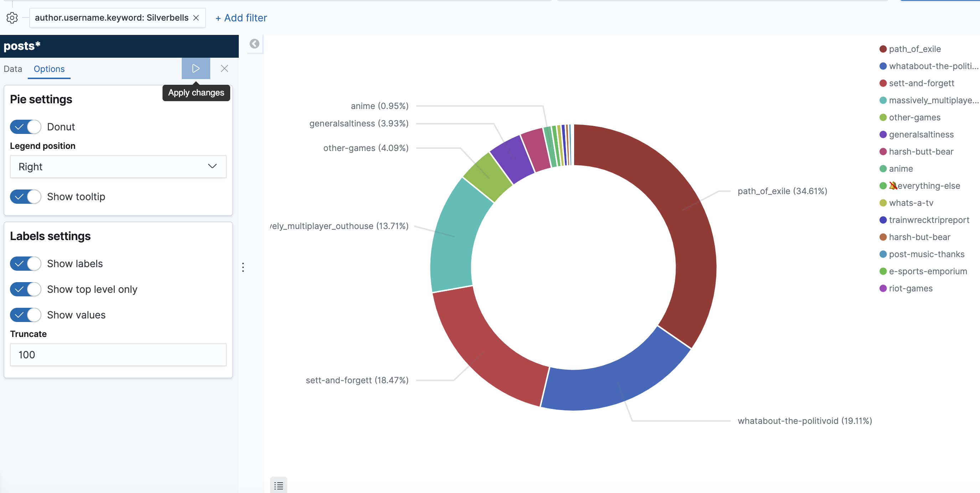980x493 pixels.
Task: Discard changes with the X icon
Action: [x=225, y=68]
